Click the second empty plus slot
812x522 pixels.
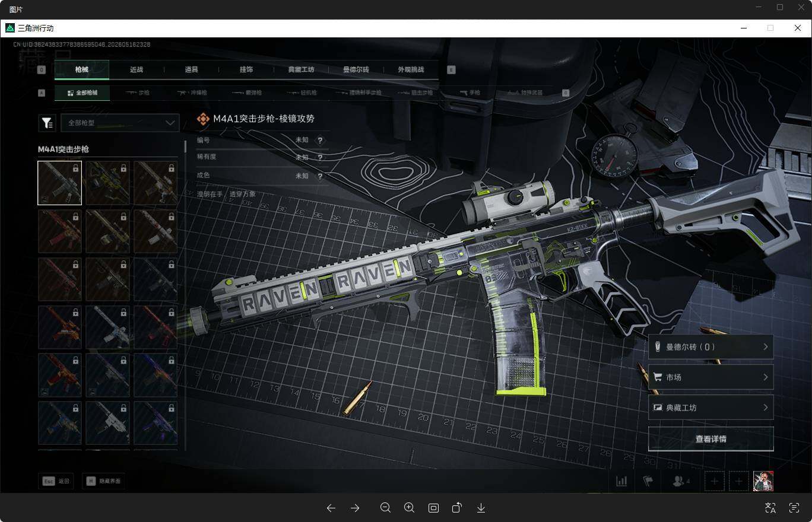coord(739,481)
